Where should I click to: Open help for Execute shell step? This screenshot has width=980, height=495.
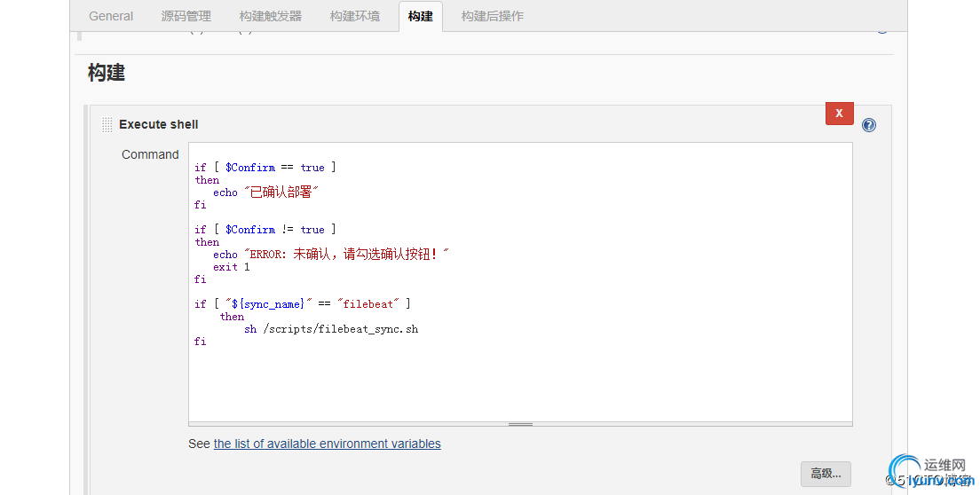[x=869, y=125]
